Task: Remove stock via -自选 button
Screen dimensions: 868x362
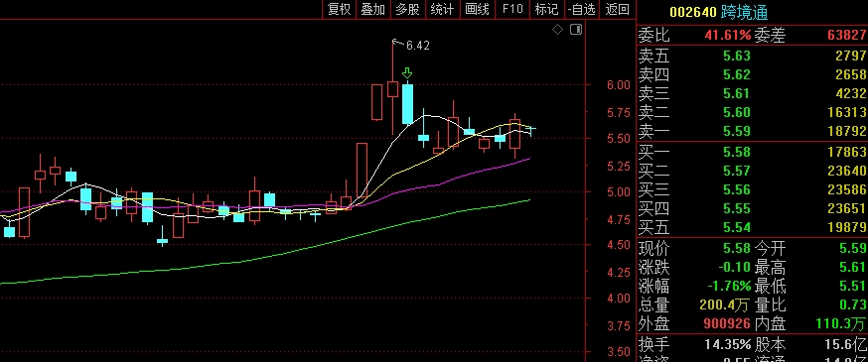Action: coord(581,9)
